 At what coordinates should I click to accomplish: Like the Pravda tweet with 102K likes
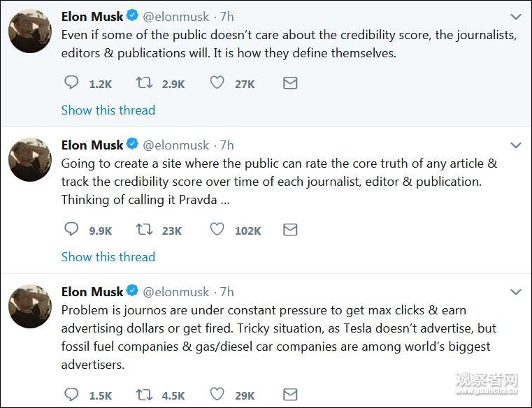pyautogui.click(x=217, y=230)
